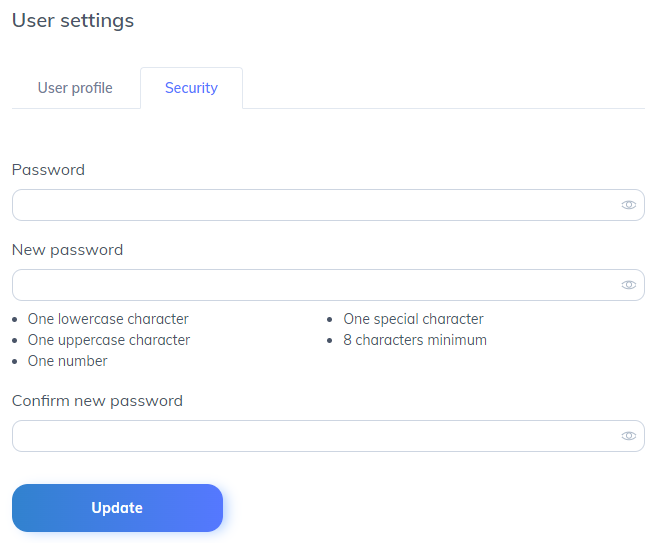
Task: Click the "One number" requirement
Action: coord(68,361)
